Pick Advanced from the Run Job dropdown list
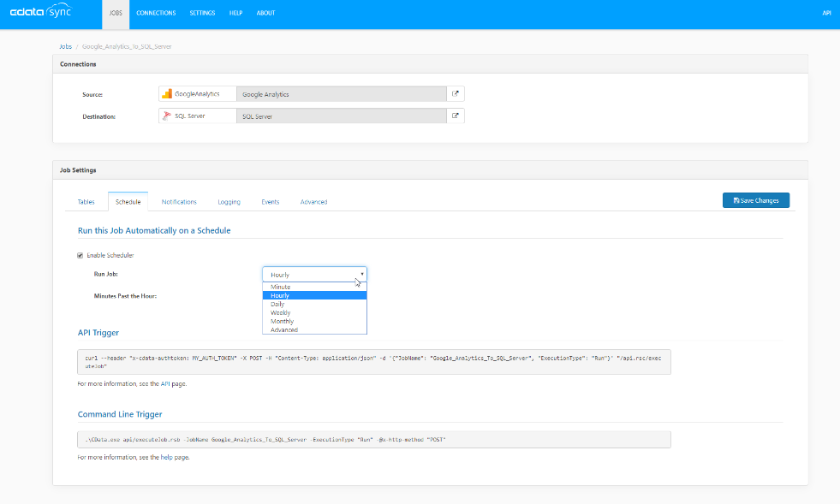This screenshot has height=504, width=840. coord(314,329)
